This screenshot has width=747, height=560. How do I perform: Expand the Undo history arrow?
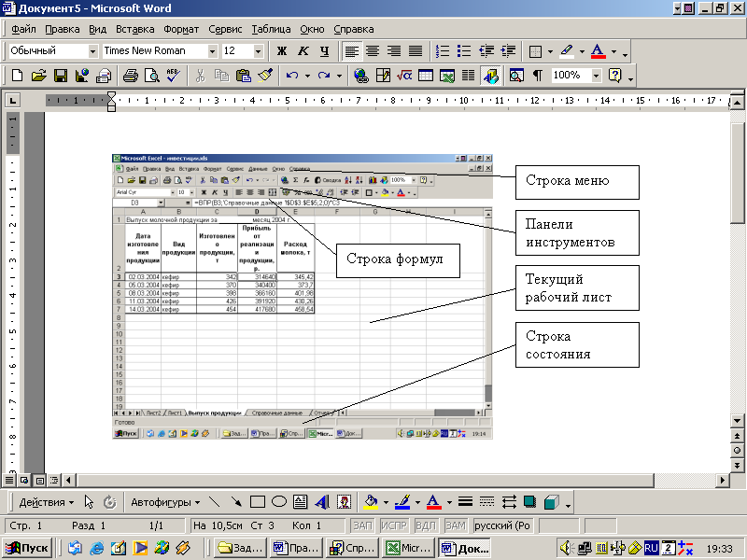pyautogui.click(x=307, y=76)
